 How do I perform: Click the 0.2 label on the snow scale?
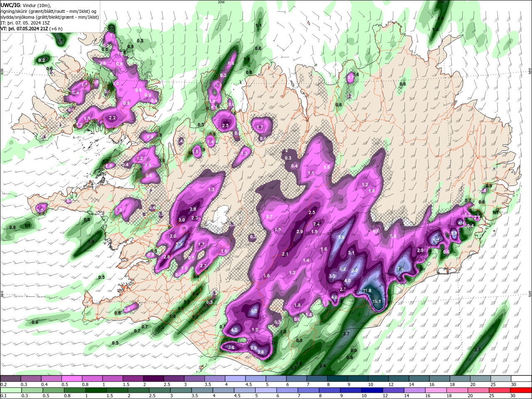click(3, 384)
